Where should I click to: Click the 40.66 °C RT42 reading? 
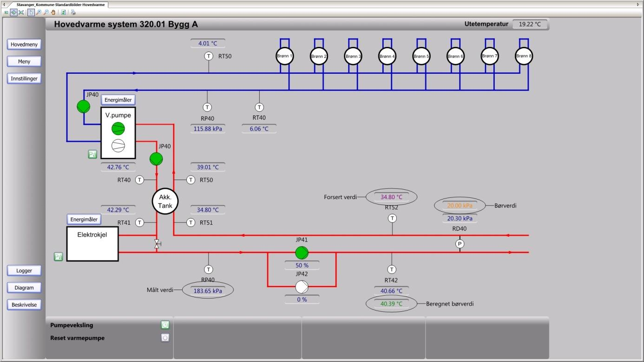pos(392,291)
